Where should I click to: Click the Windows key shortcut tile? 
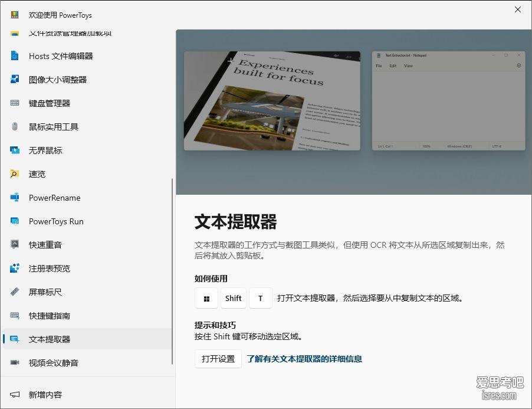point(206,298)
